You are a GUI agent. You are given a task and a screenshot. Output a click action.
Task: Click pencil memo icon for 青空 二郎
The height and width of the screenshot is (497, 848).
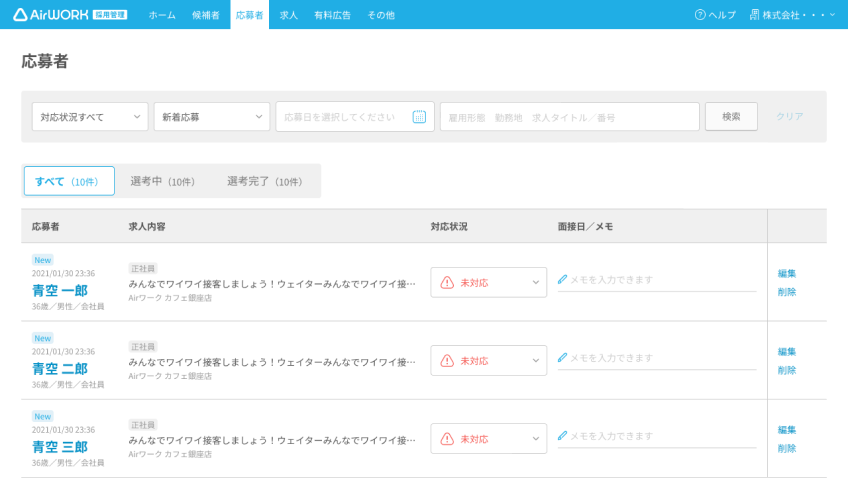click(x=562, y=357)
